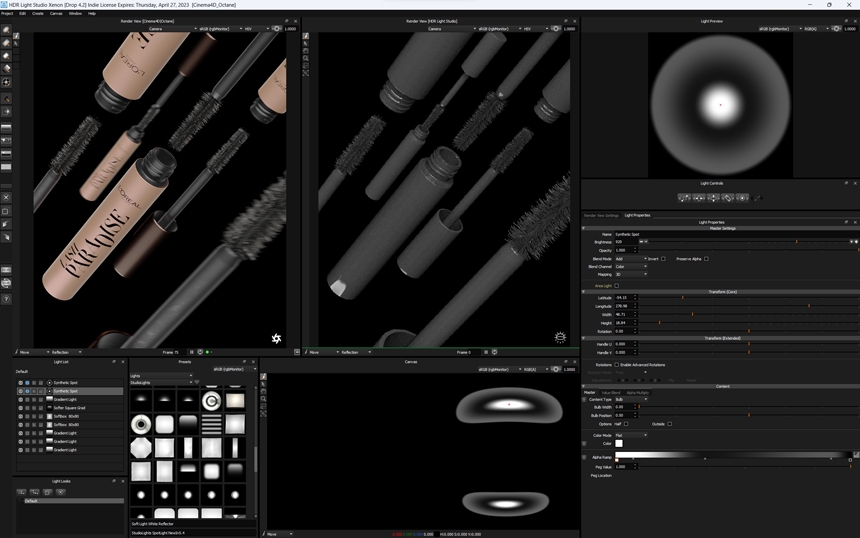
Task: Click the round ring light icon in the left toolbar
Action: pyautogui.click(x=6, y=82)
